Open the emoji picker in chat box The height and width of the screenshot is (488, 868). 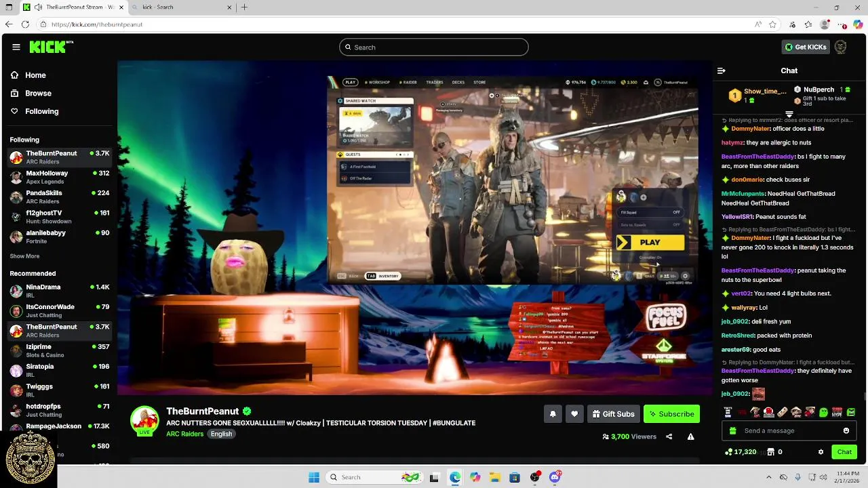click(x=846, y=430)
